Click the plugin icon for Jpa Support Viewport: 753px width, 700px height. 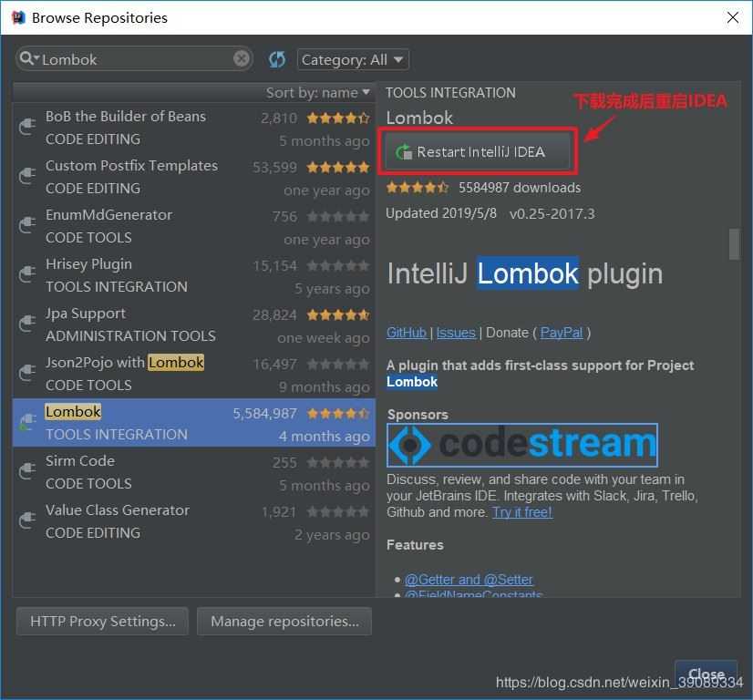pos(27,324)
